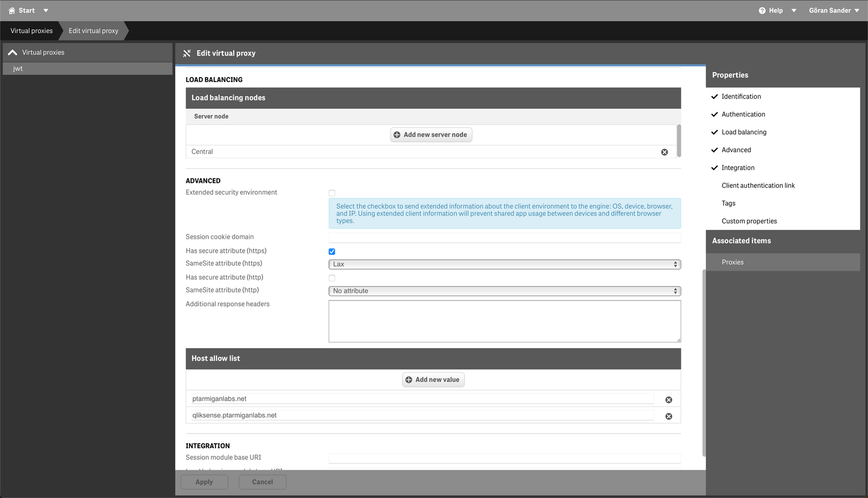Screen dimensions: 868x498
Task: Click the Session cookie domain input field
Action: tap(504, 237)
